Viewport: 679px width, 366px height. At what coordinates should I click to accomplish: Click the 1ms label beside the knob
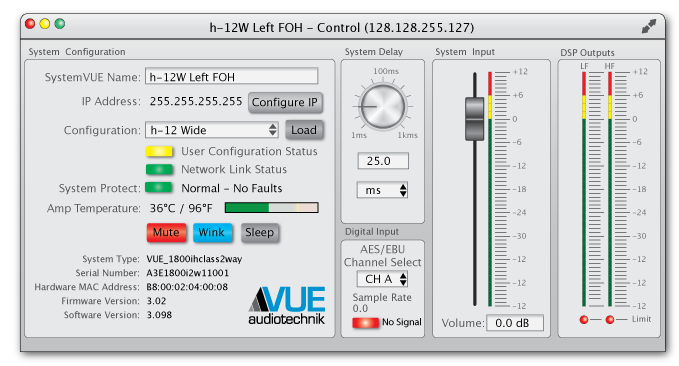pos(359,136)
